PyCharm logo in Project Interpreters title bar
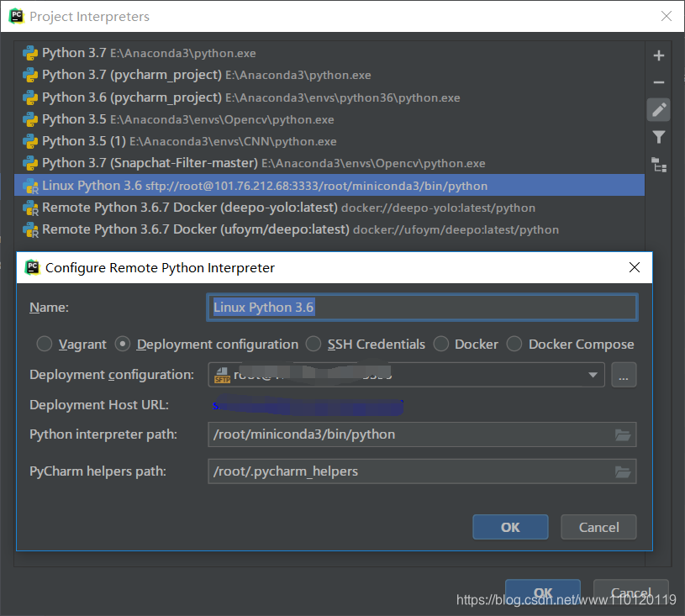685x616 pixels. pyautogui.click(x=17, y=16)
